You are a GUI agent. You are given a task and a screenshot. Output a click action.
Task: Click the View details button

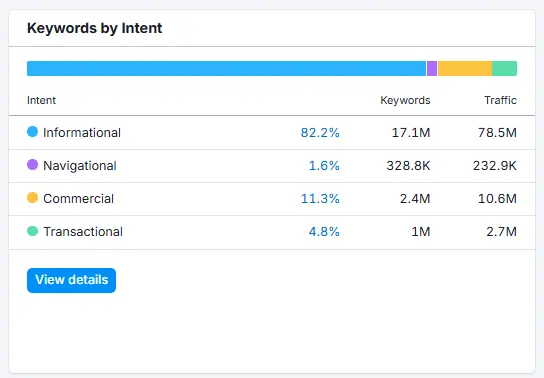[x=71, y=280]
